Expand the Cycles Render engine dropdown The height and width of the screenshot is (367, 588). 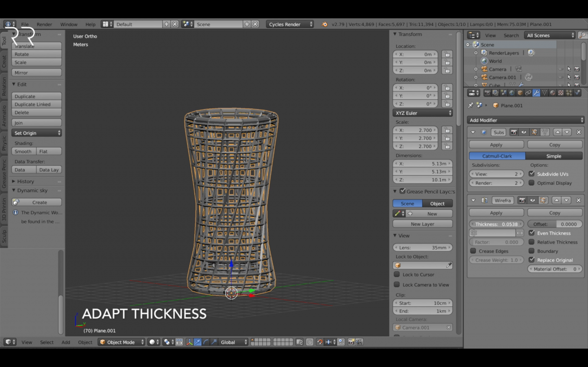(x=290, y=24)
